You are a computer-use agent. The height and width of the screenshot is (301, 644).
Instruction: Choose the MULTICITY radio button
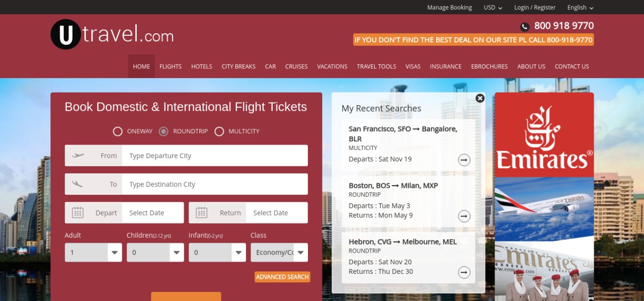coord(219,131)
